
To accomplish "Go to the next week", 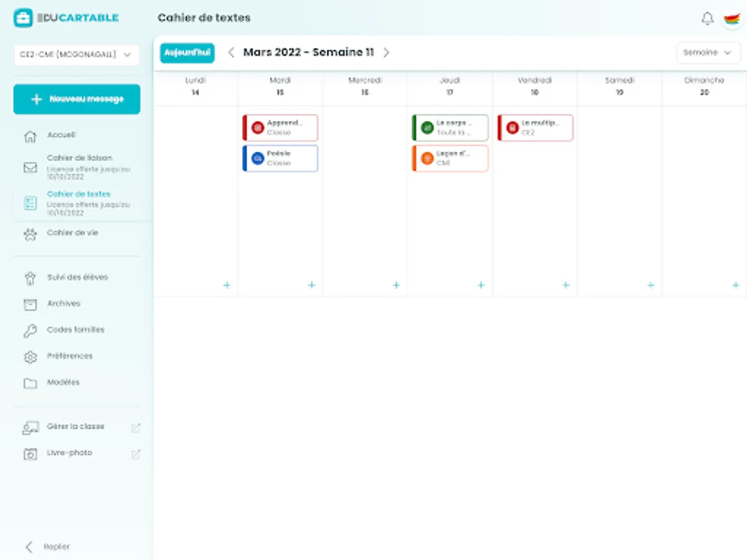I will (x=386, y=53).
